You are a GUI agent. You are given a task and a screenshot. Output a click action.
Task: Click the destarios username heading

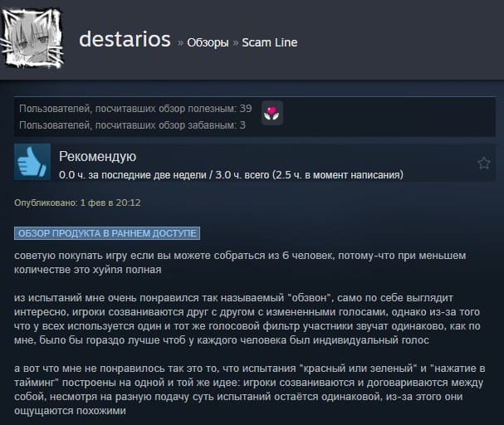tap(125, 39)
